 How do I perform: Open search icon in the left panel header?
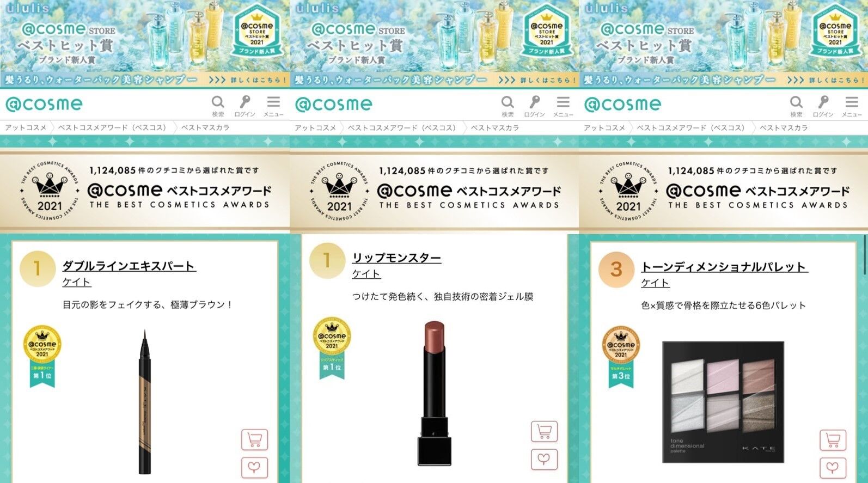[x=218, y=106]
